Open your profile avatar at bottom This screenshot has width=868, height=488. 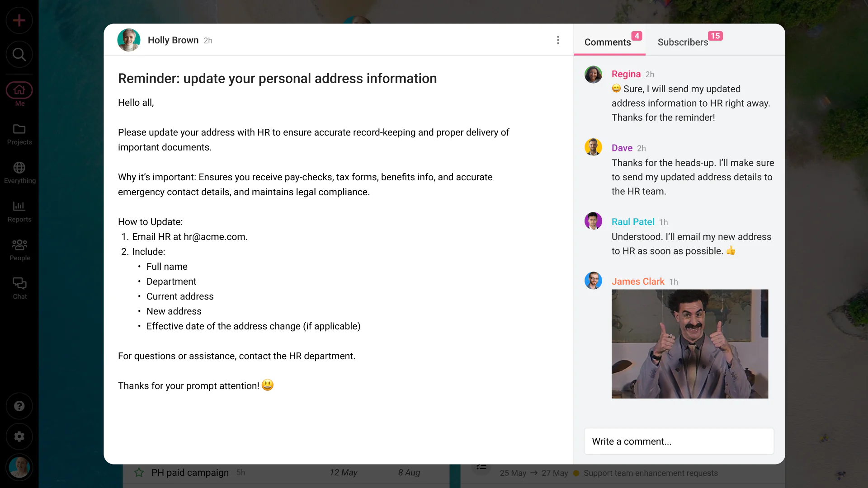(19, 467)
